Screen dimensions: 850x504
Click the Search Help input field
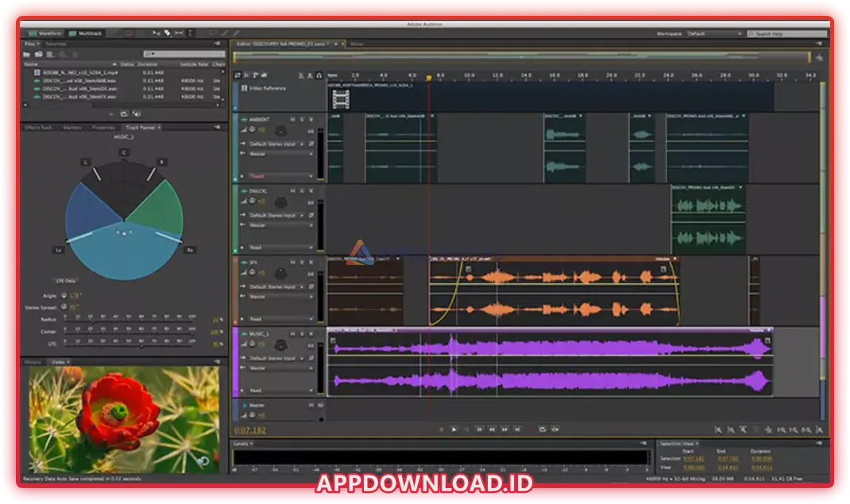click(786, 34)
